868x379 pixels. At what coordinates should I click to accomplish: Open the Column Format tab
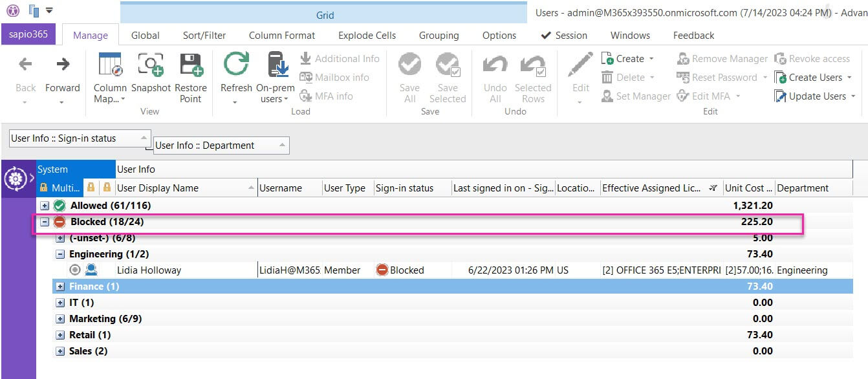[282, 36]
